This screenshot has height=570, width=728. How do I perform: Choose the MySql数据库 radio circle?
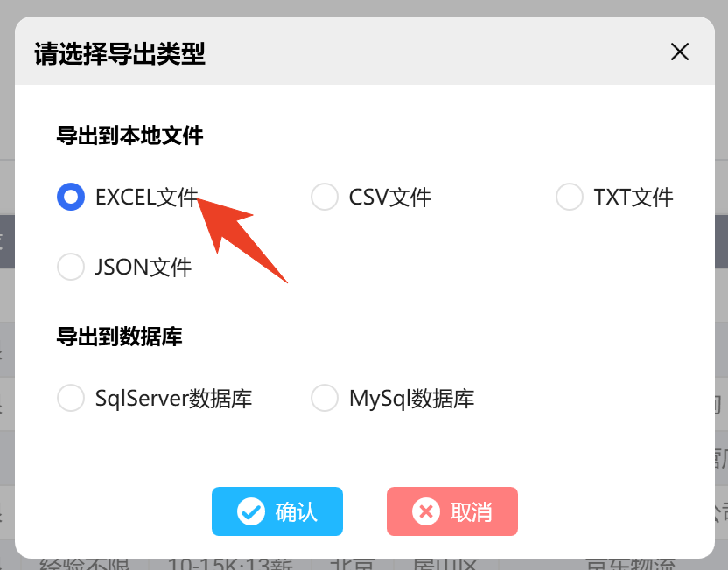[324, 398]
